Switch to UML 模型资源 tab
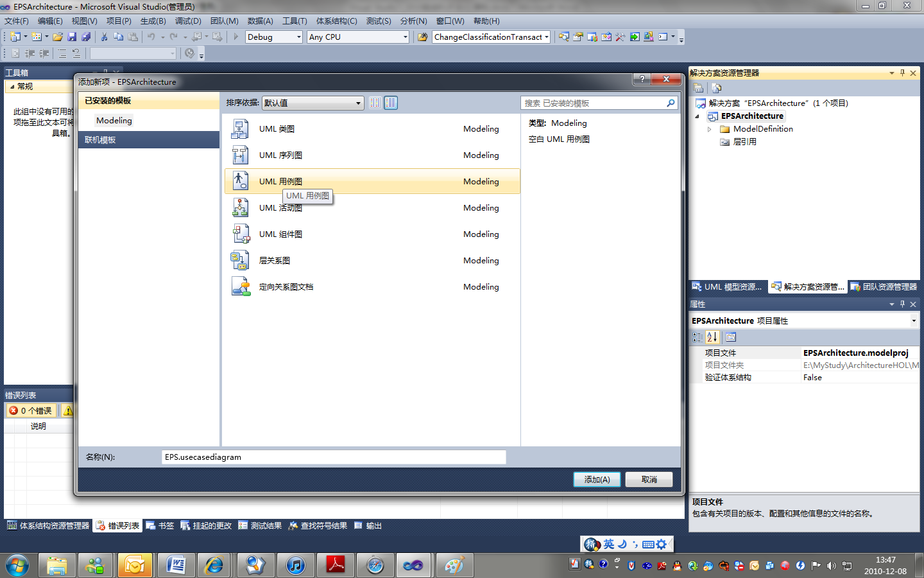Viewport: 924px width, 578px height. 728,287
